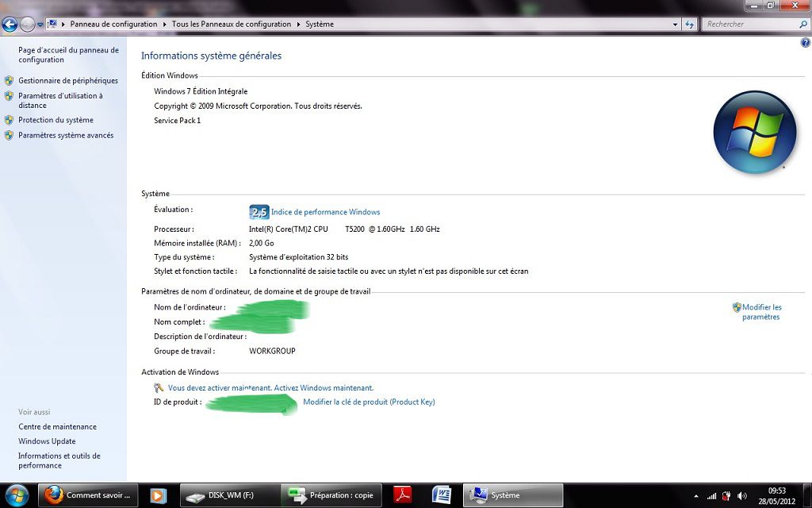Open address bar history dropdown arrow
The image size is (812, 508).
pos(675,25)
